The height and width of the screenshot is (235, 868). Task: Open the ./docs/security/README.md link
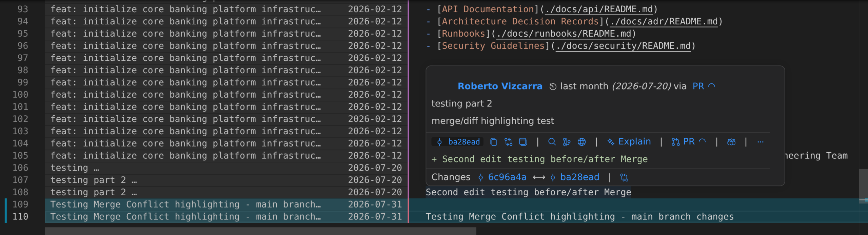623,46
